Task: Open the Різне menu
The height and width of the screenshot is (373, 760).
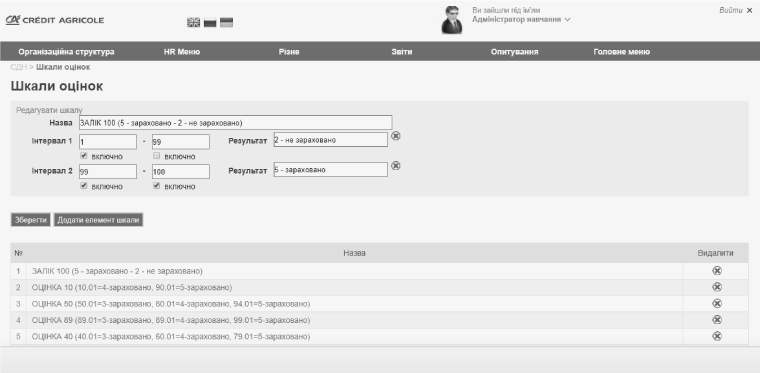Action: pyautogui.click(x=289, y=52)
